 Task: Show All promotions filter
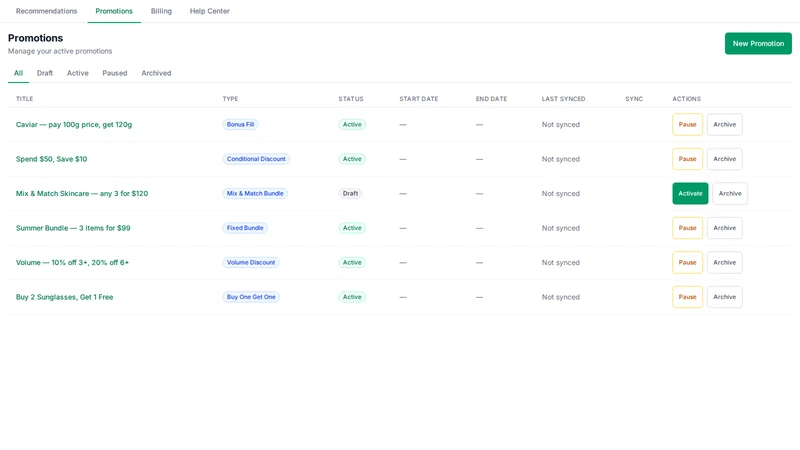click(18, 73)
